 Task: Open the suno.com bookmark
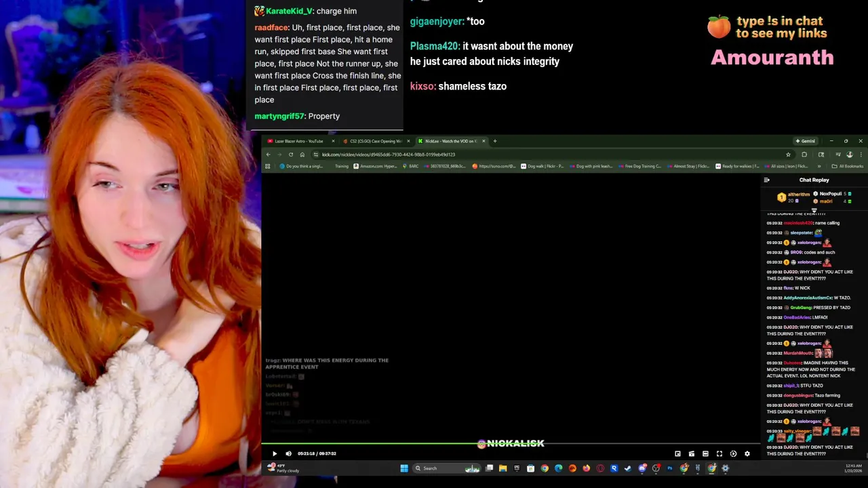[494, 166]
